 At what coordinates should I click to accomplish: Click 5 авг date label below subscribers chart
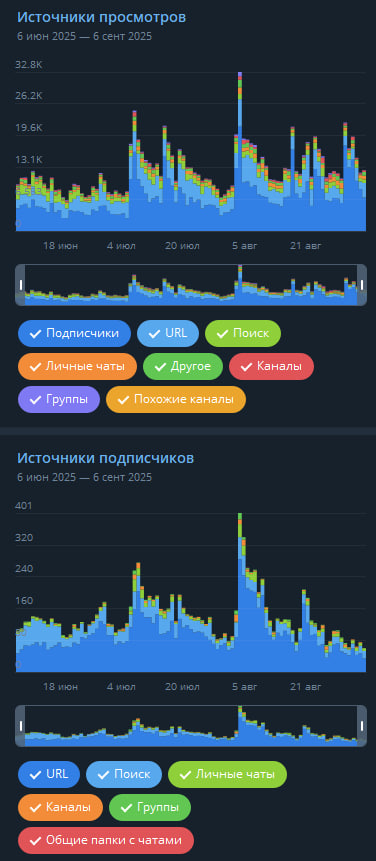(x=244, y=686)
